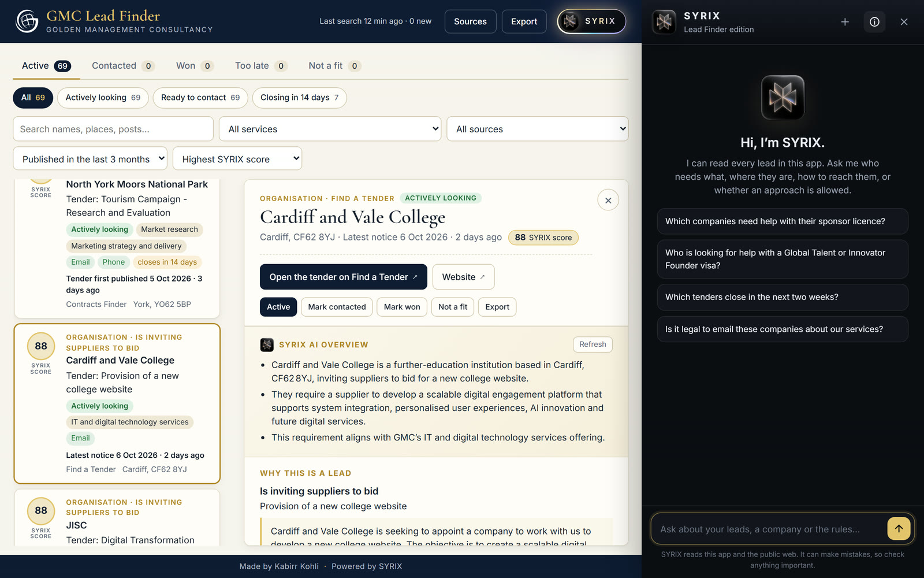Mark lead as Not a fit
Image resolution: width=924 pixels, height=578 pixels.
point(453,307)
